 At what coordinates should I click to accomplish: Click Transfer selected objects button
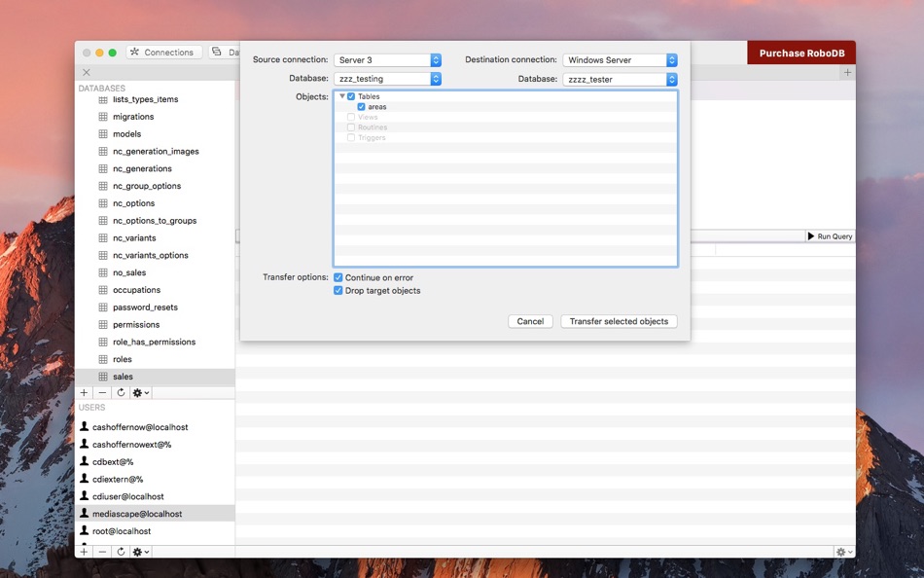pos(619,321)
